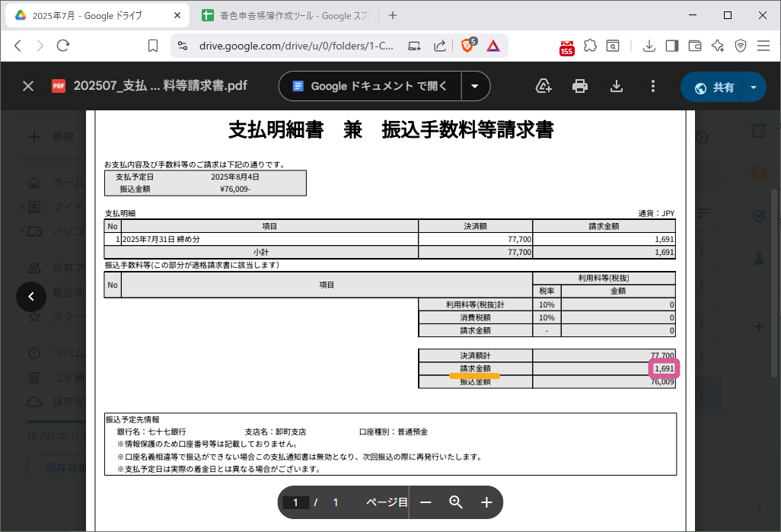
Task: Open the browser extensions puzzle menu
Action: [590, 46]
